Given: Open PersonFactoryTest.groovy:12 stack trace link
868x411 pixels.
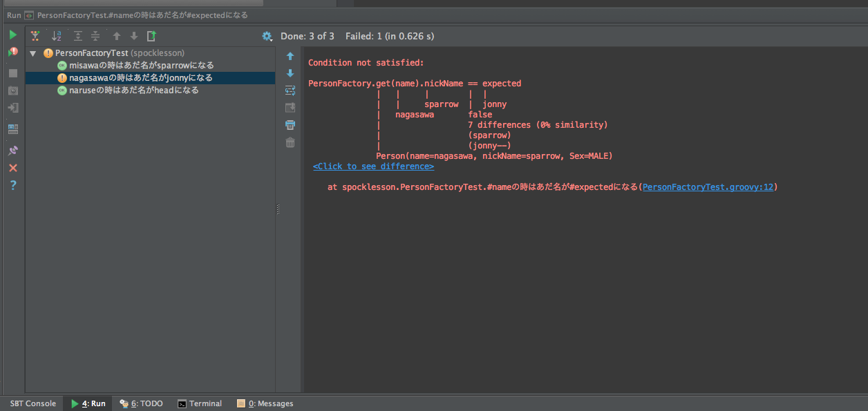Looking at the screenshot, I should (708, 187).
